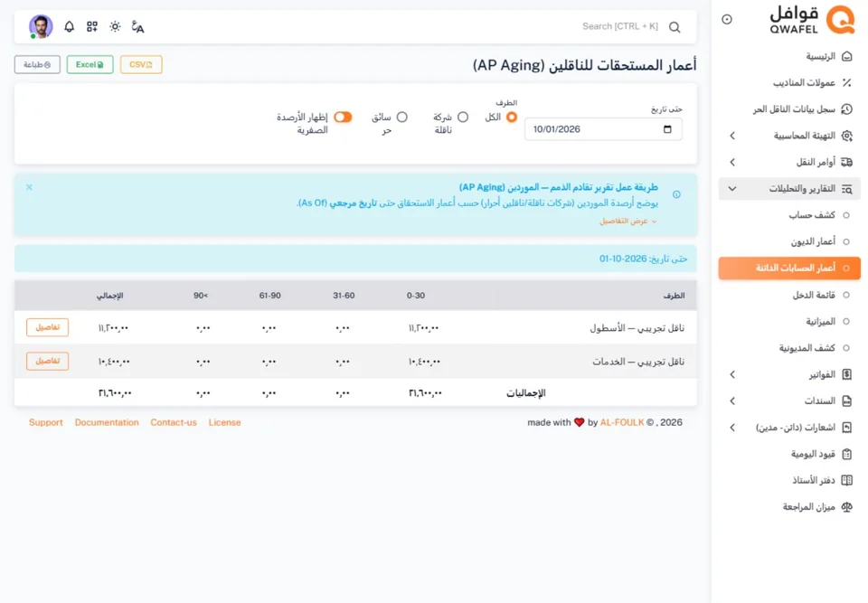Image resolution: width=868 pixels, height=603 pixels.
Task: Select the الكل radio option
Action: click(512, 117)
